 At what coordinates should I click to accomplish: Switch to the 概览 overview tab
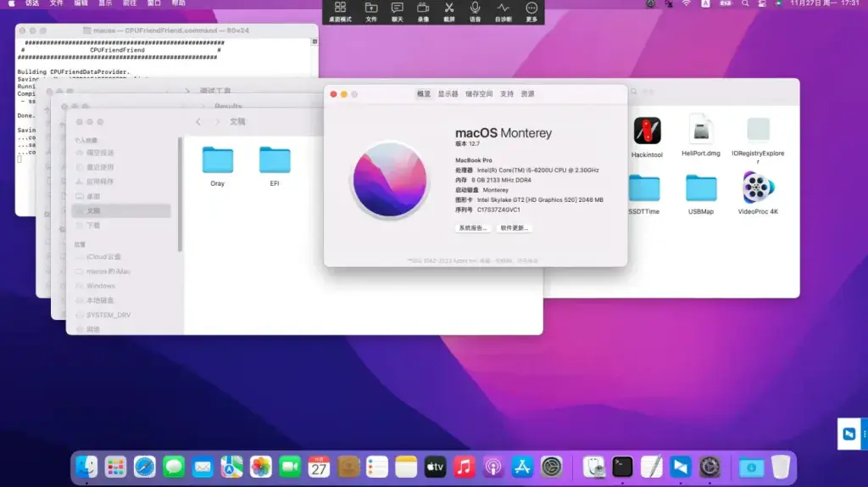point(424,94)
